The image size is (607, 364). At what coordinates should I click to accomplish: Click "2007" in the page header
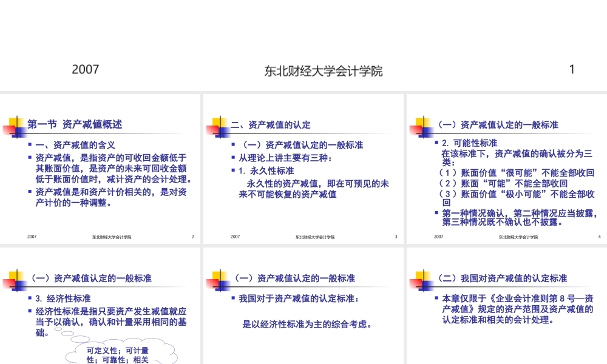[86, 69]
